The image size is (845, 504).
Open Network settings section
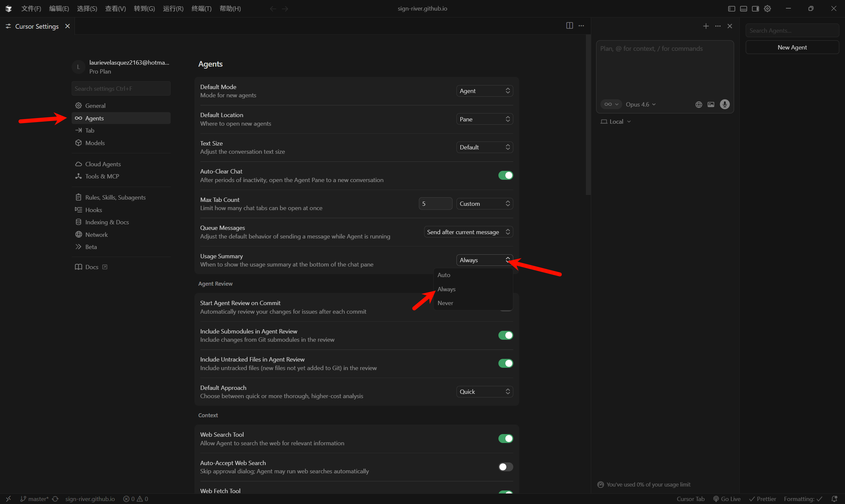(x=121, y=235)
